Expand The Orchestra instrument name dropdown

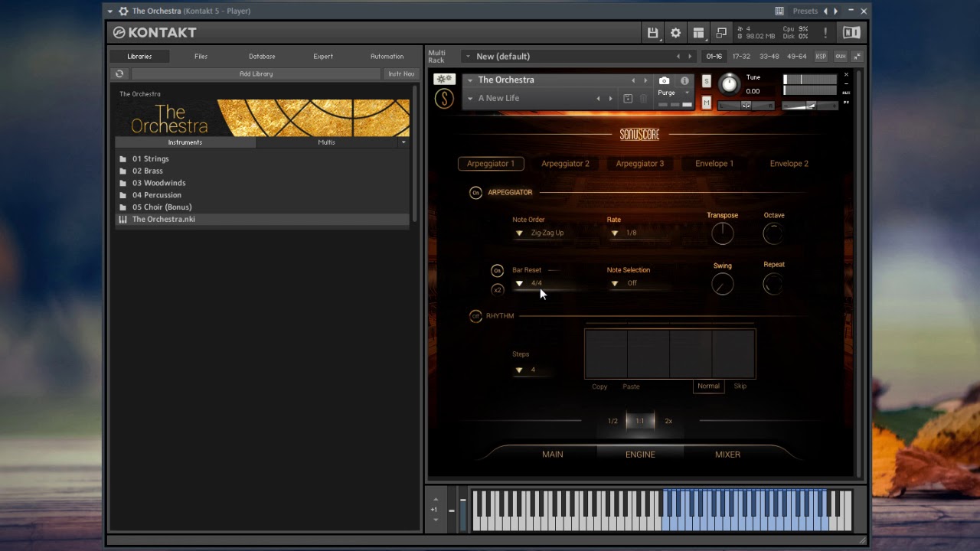click(470, 80)
